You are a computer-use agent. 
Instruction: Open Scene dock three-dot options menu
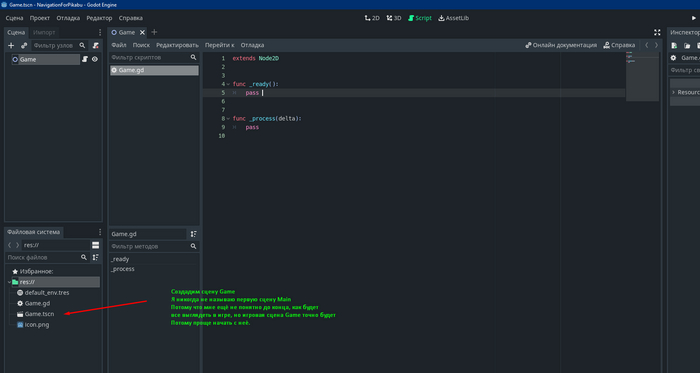(100, 33)
